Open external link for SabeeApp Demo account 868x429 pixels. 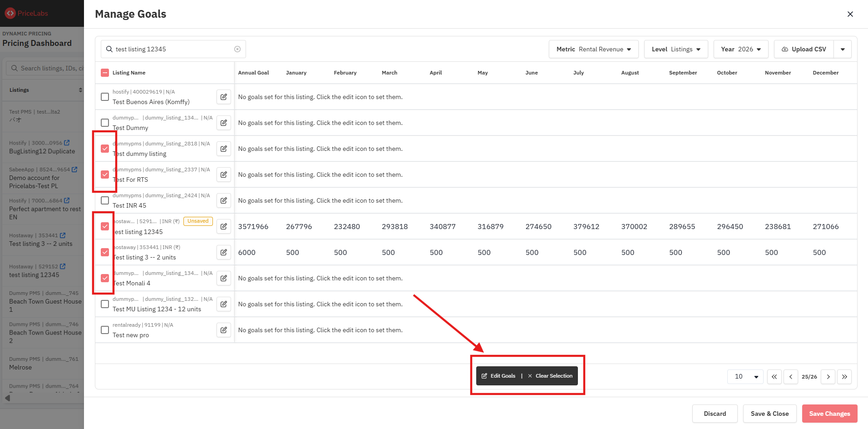click(x=74, y=170)
